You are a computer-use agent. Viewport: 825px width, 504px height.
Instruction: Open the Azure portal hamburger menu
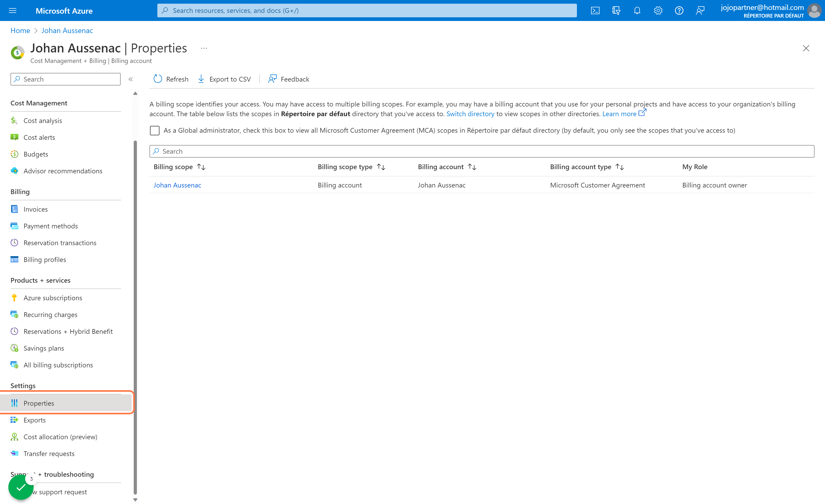[12, 10]
